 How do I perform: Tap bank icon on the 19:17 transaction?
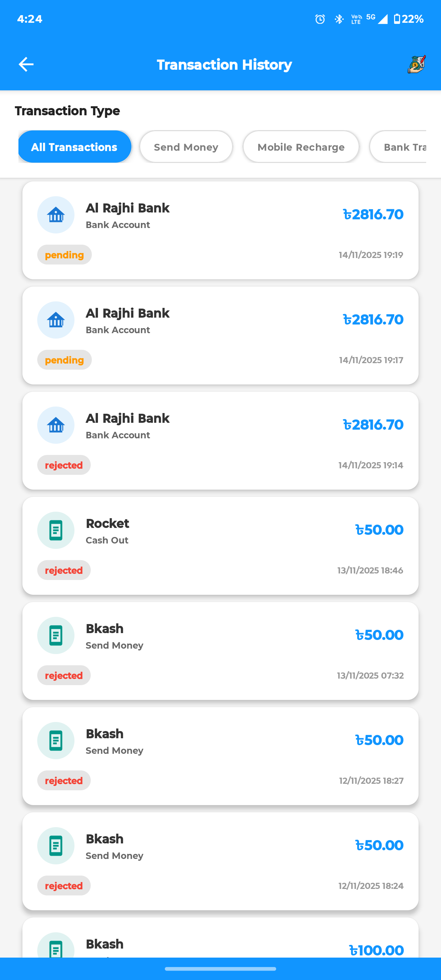[56, 320]
